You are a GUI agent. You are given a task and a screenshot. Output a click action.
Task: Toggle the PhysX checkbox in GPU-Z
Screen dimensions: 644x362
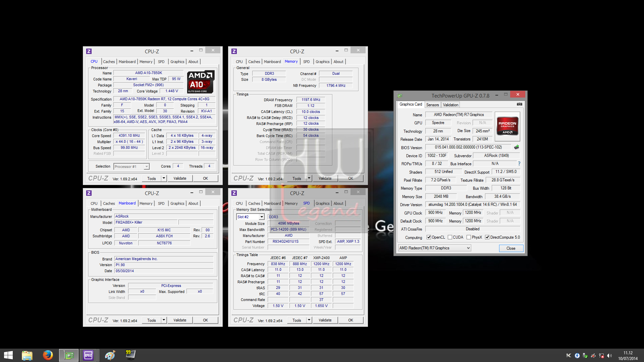point(469,237)
